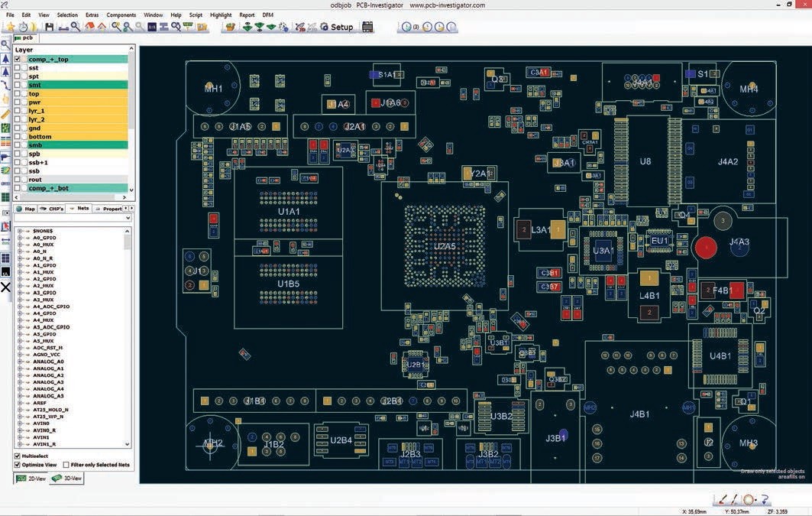The image size is (812, 516).
Task: Open the film/layer viewer icon near Setup
Action: point(367,27)
